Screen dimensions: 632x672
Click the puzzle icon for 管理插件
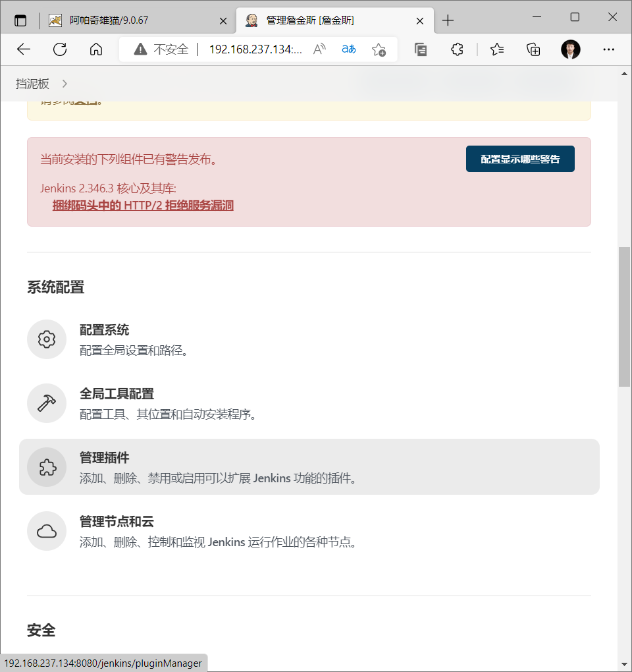pyautogui.click(x=47, y=466)
